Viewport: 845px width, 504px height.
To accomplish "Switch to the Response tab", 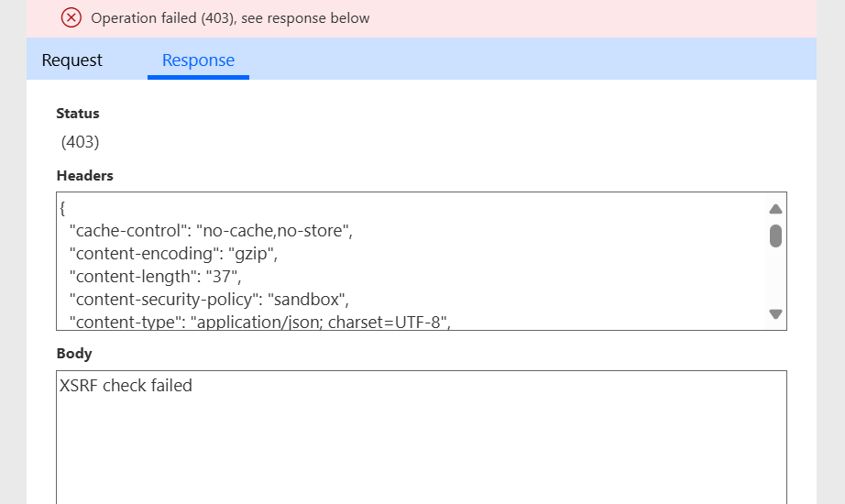I will (x=198, y=60).
